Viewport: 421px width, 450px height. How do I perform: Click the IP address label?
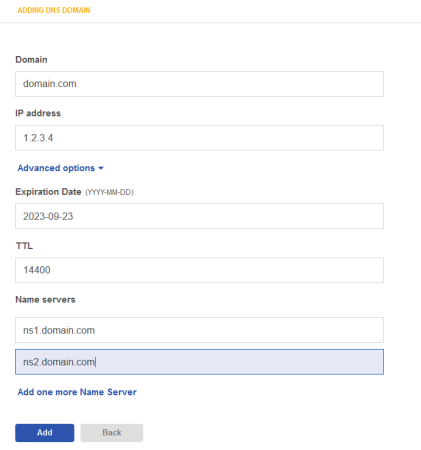pos(38,113)
